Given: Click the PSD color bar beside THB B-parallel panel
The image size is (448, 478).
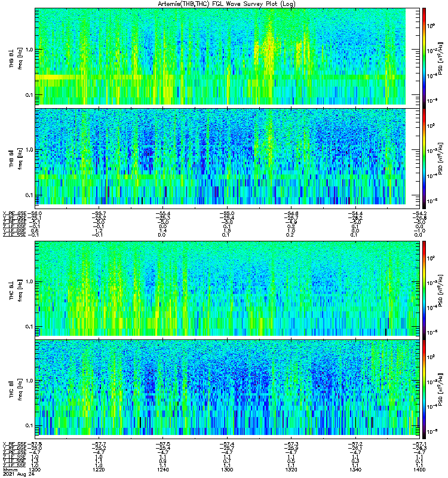Looking at the screenshot, I should click(424, 158).
